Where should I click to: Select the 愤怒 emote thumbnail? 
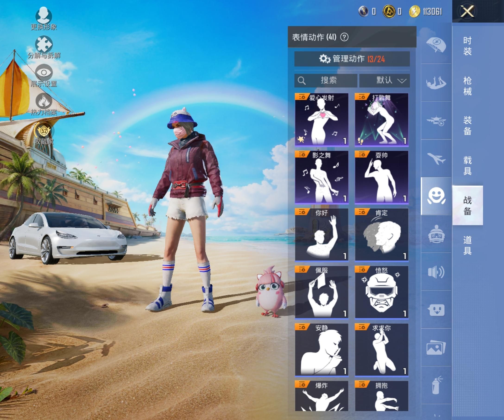[x=382, y=292]
